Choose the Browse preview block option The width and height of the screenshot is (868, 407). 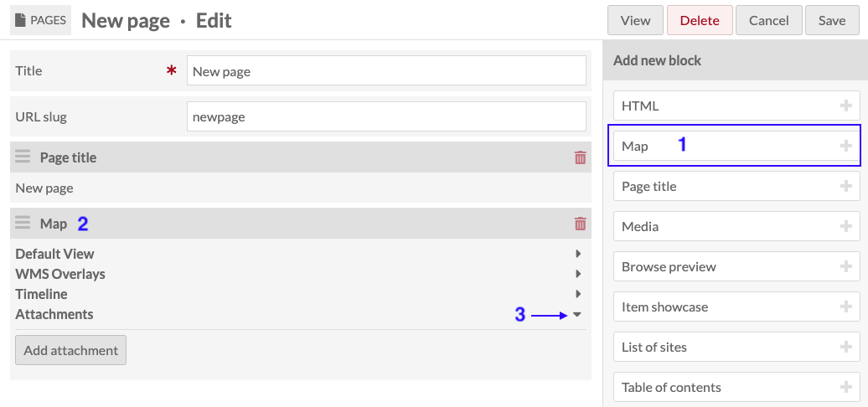click(736, 266)
